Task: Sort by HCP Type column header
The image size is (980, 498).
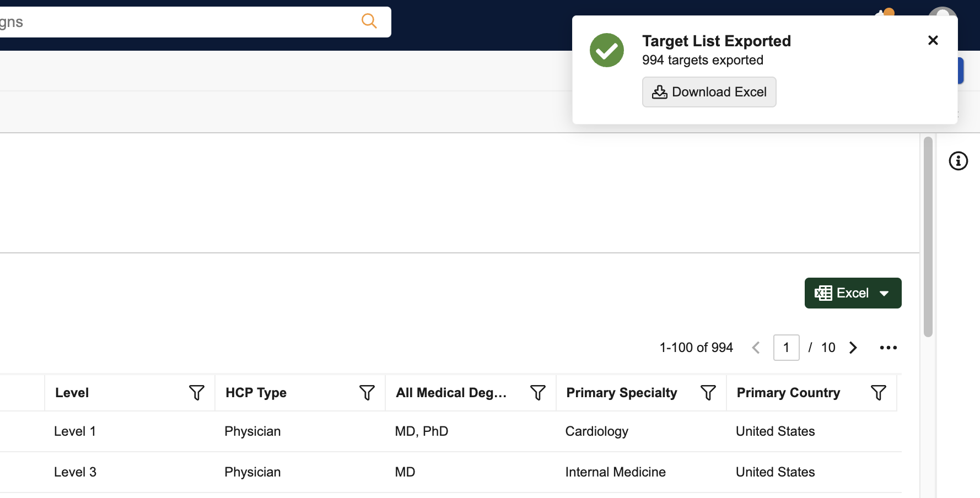Action: (x=256, y=393)
